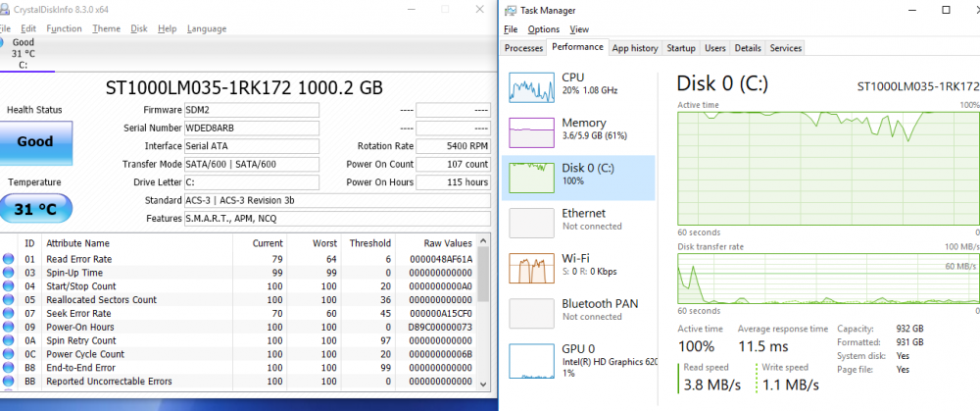Image resolution: width=980 pixels, height=411 pixels.
Task: Click the Features field S.M.A.R.T., APM, NCQ
Action: pyautogui.click(x=337, y=219)
